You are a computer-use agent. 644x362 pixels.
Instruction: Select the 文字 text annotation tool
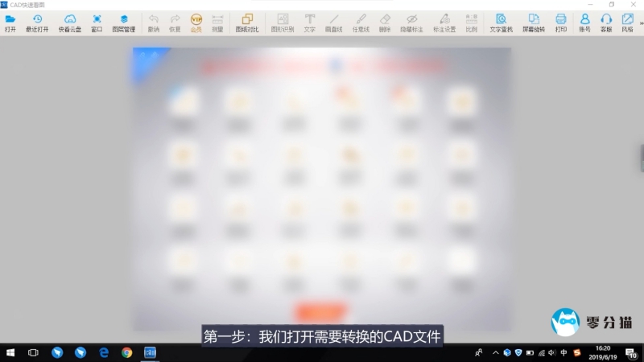310,23
